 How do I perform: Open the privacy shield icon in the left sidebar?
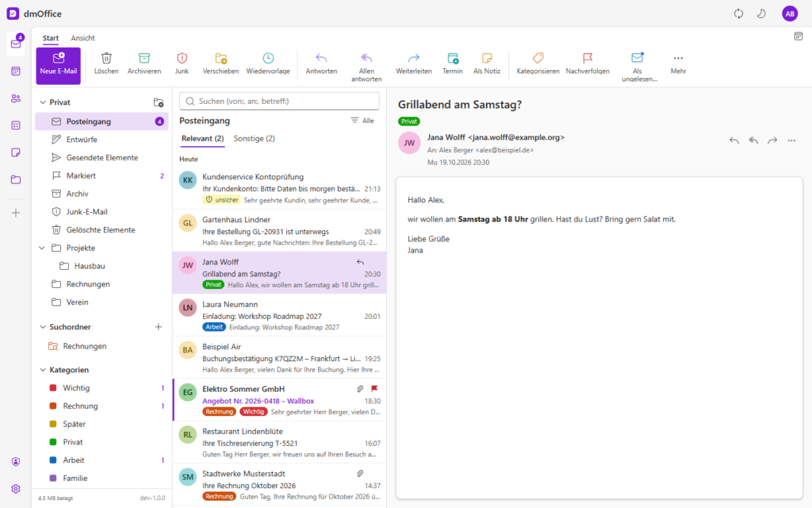(x=16, y=462)
